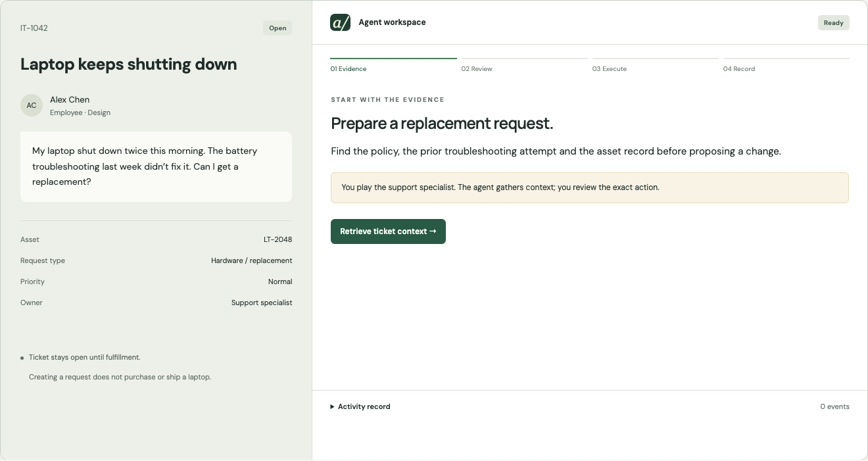Click the Priority field label

click(32, 282)
